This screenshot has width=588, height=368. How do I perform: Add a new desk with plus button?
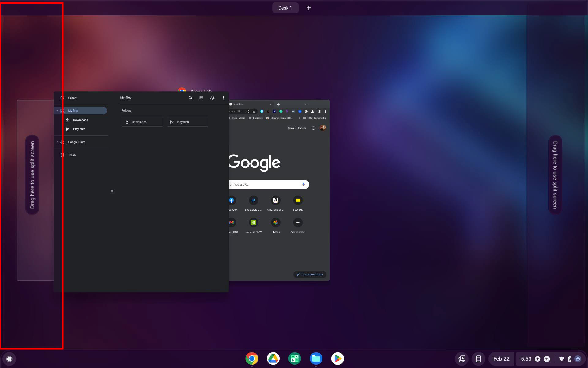[x=309, y=8]
